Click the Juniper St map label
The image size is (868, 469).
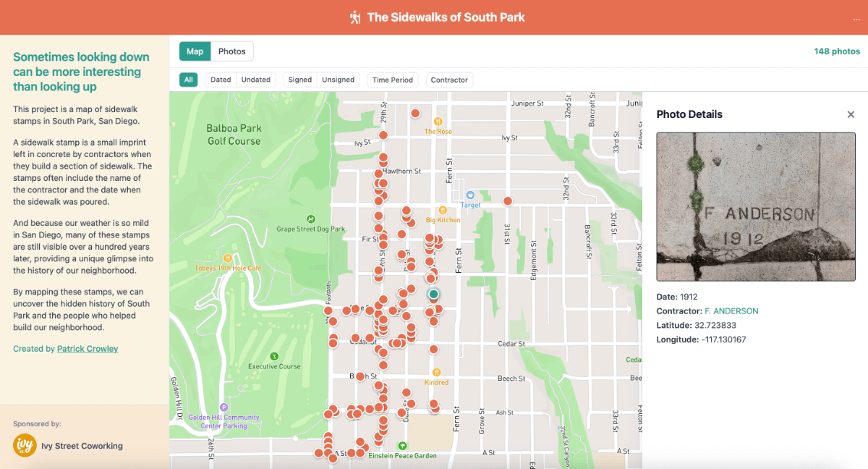coord(527,103)
